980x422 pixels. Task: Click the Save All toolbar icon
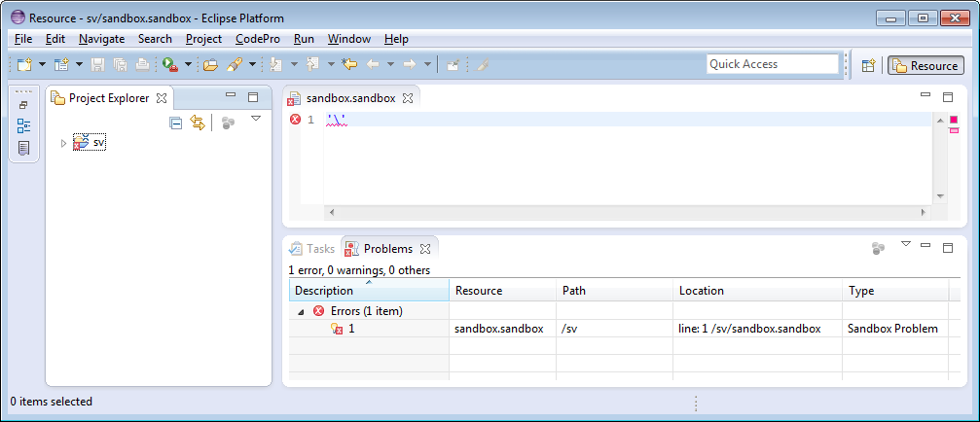click(120, 64)
